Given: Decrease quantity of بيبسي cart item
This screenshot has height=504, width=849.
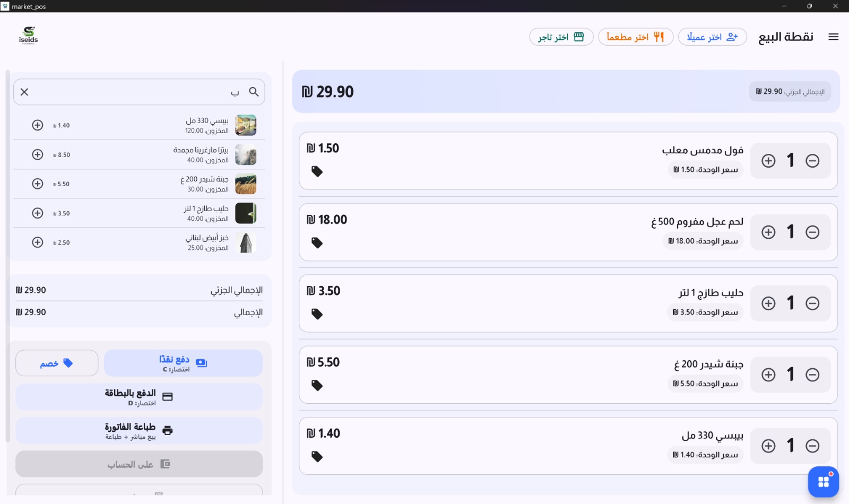Looking at the screenshot, I should pyautogui.click(x=812, y=446).
